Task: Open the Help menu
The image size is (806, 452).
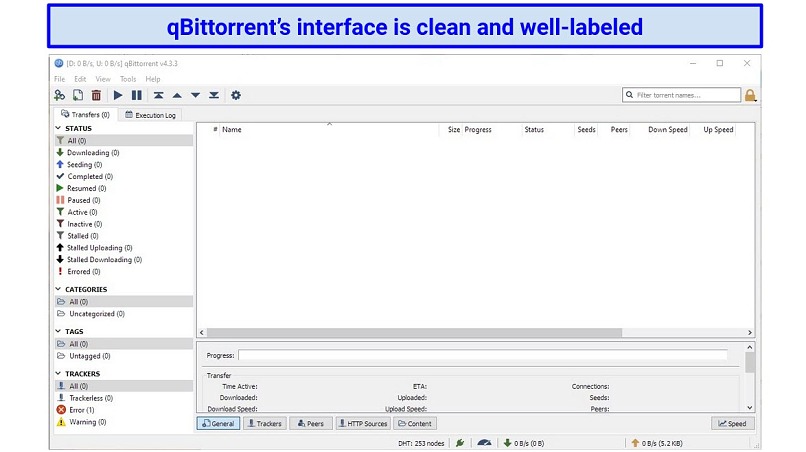Action: [x=153, y=79]
